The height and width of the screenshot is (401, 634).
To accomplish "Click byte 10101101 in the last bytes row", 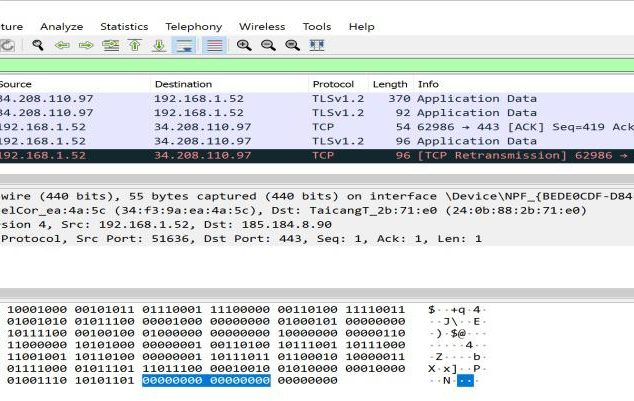I will 104,380.
